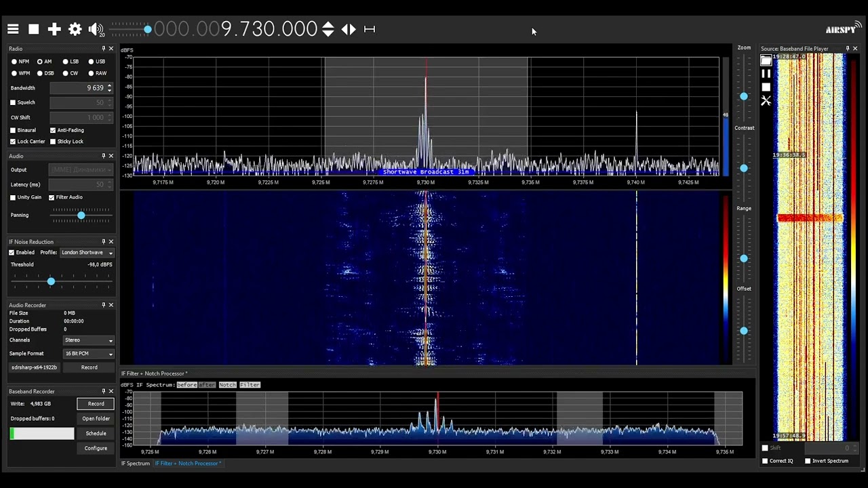This screenshot has width=868, height=488.
Task: Pin the IF Noise Reduction panel
Action: click(x=104, y=241)
